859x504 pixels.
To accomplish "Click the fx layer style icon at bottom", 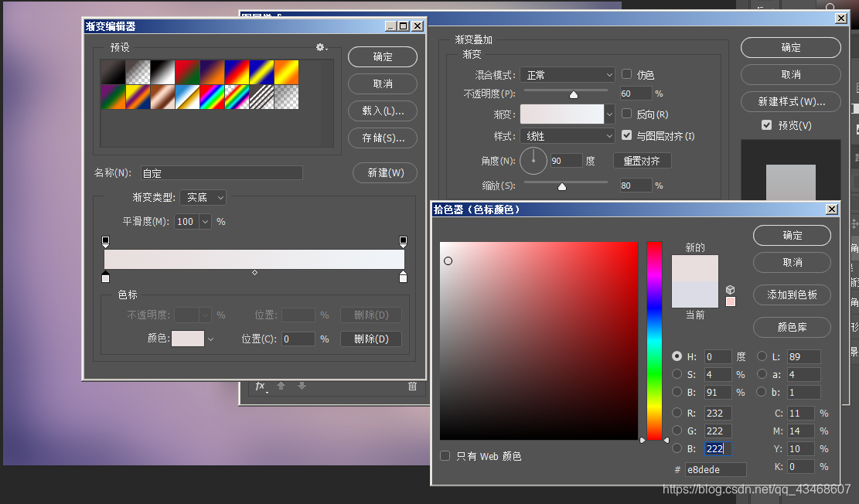I will coord(261,386).
